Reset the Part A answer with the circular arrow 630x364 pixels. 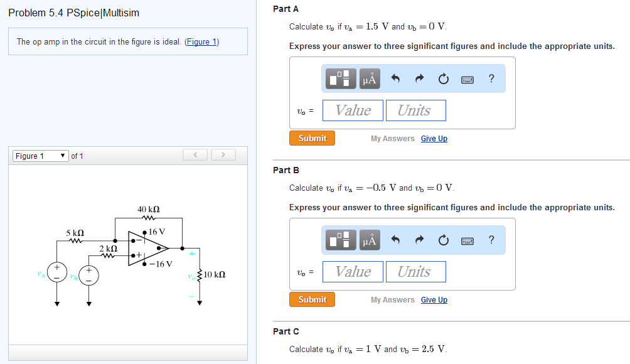[442, 78]
